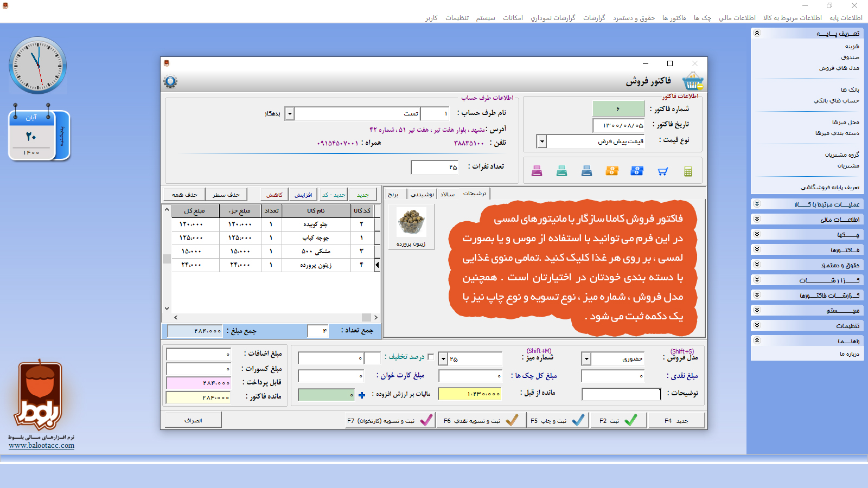The width and height of the screenshot is (868, 488).
Task: Click the pink printer icon
Action: 537,171
